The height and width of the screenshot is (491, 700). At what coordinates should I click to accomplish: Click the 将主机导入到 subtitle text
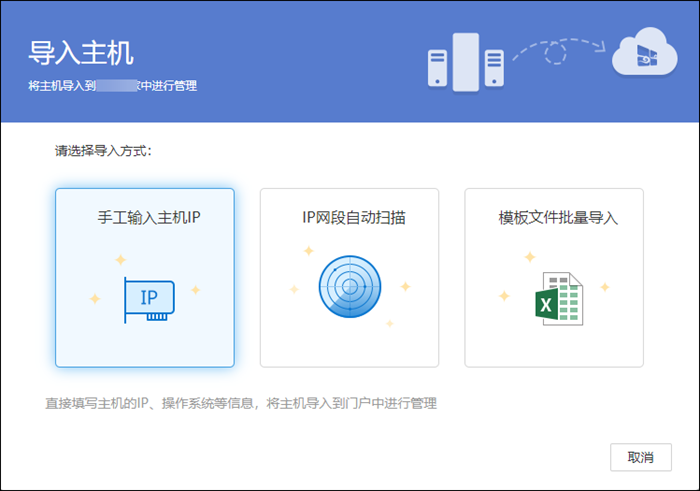62,86
